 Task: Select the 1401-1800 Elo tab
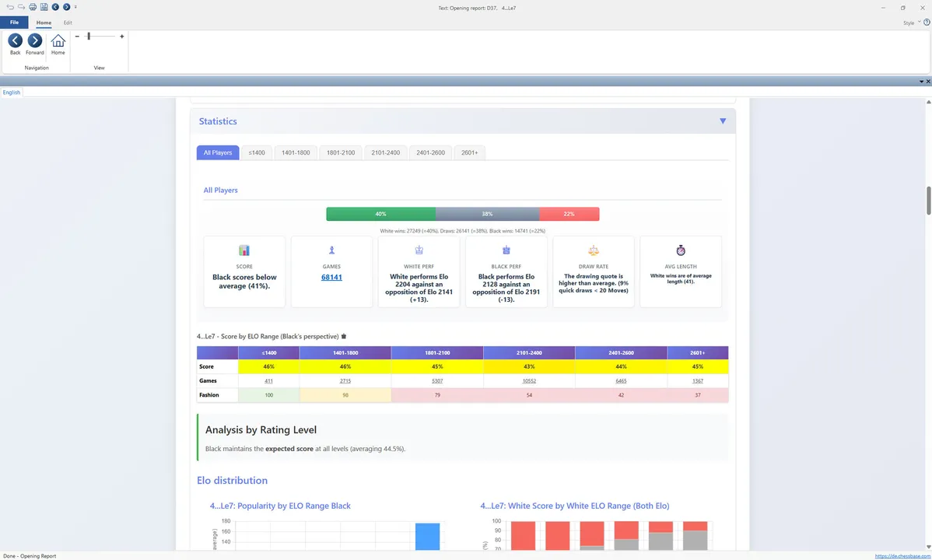296,152
